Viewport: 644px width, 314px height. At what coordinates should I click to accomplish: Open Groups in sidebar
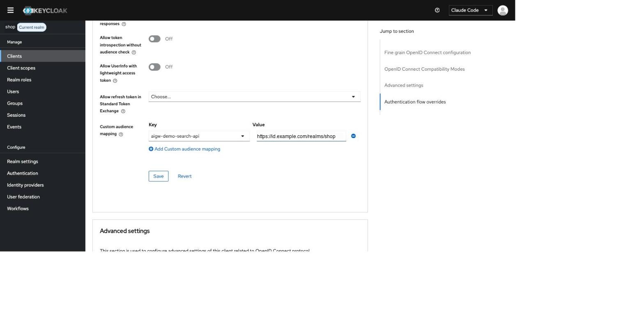pyautogui.click(x=43, y=103)
